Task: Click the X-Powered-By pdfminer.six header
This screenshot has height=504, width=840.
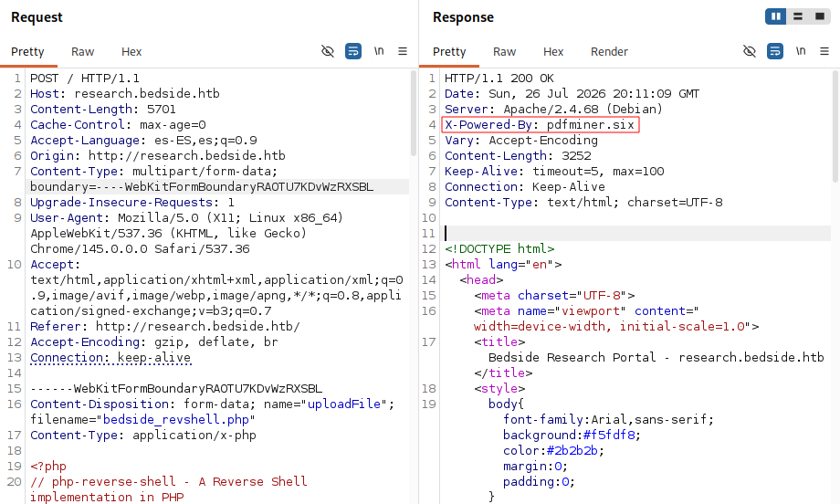Action: [540, 125]
